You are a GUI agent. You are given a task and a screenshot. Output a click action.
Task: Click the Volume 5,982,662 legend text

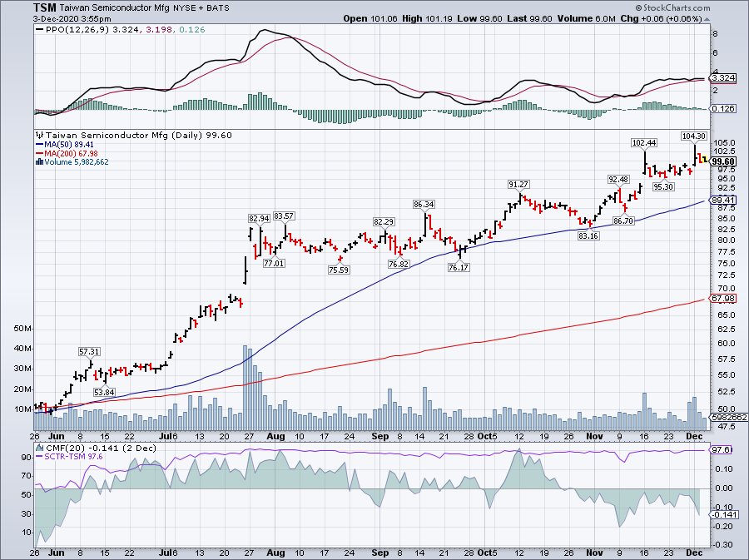click(x=77, y=162)
